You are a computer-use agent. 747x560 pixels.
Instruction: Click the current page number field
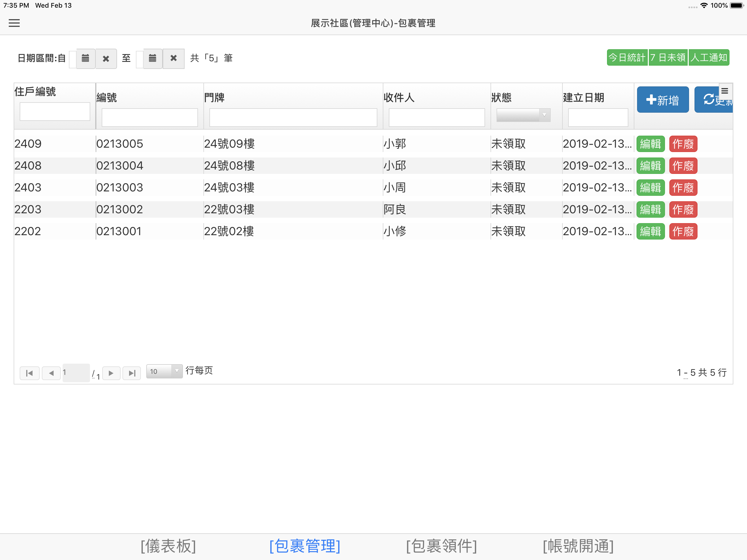[76, 373]
